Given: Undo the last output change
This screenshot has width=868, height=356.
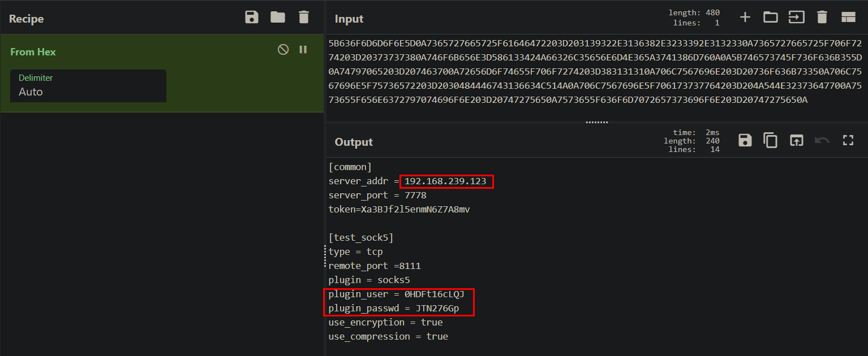Looking at the screenshot, I should [x=822, y=140].
